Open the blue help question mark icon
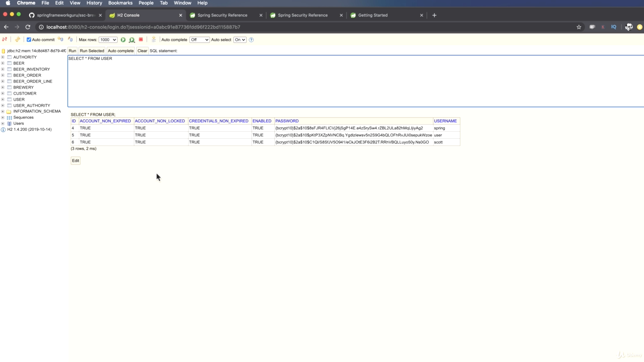Screen dimensions: 644x362 251,40
